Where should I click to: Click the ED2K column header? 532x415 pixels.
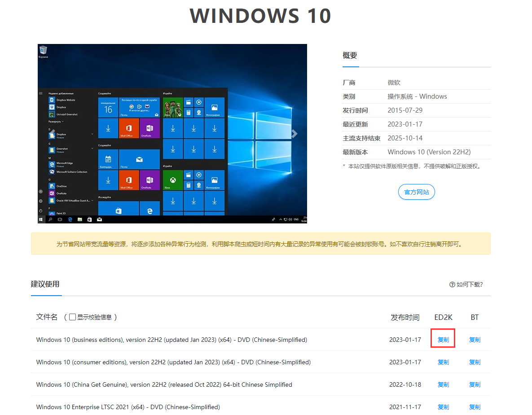(x=443, y=317)
